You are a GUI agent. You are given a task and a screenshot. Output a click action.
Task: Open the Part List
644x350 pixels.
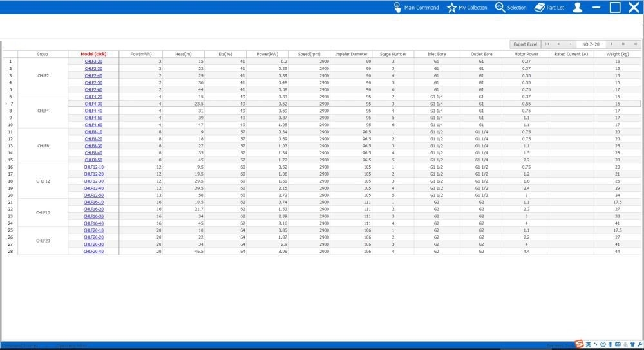549,7
